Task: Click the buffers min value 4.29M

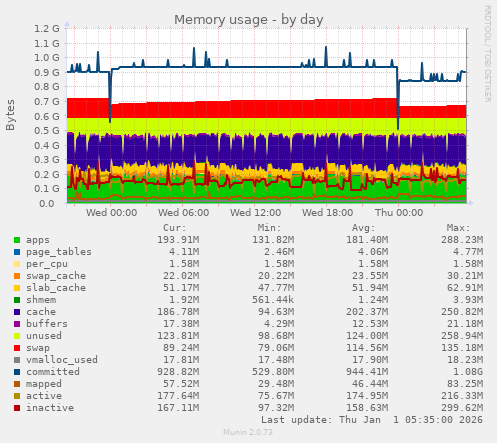Action: click(x=279, y=324)
